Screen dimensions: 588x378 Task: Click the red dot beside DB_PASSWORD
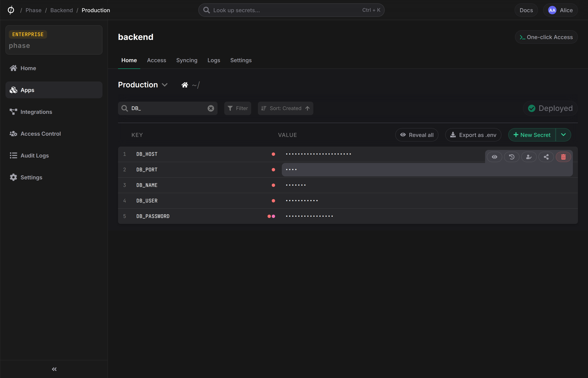coord(269,216)
